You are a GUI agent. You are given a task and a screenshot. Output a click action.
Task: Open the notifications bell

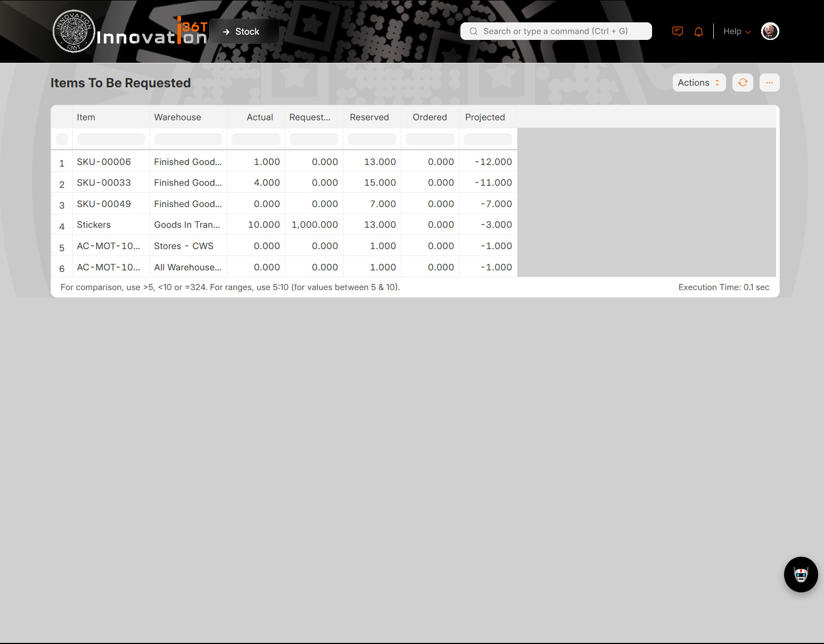[698, 31]
